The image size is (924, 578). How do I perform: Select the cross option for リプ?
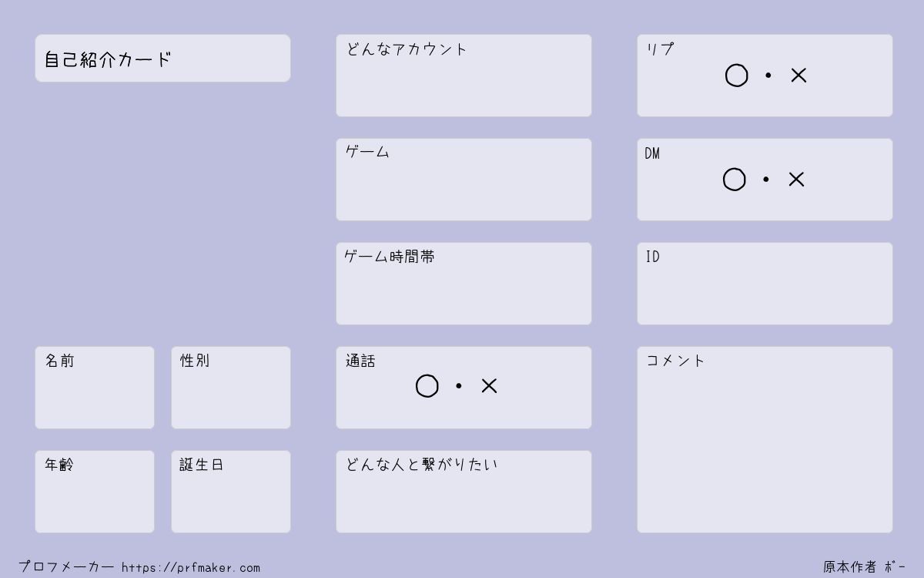(798, 76)
